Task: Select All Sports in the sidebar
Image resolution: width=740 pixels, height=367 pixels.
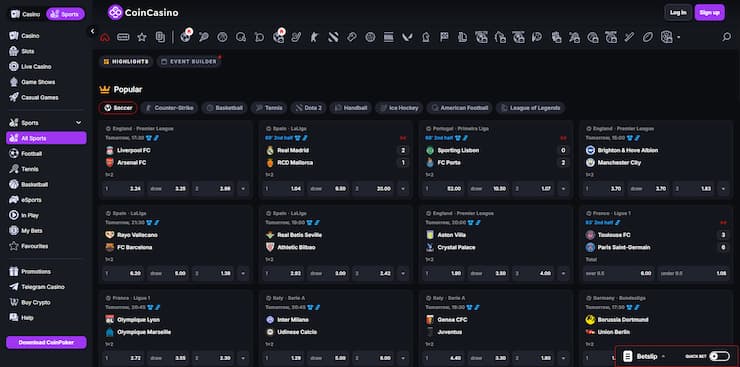Action: (x=46, y=138)
